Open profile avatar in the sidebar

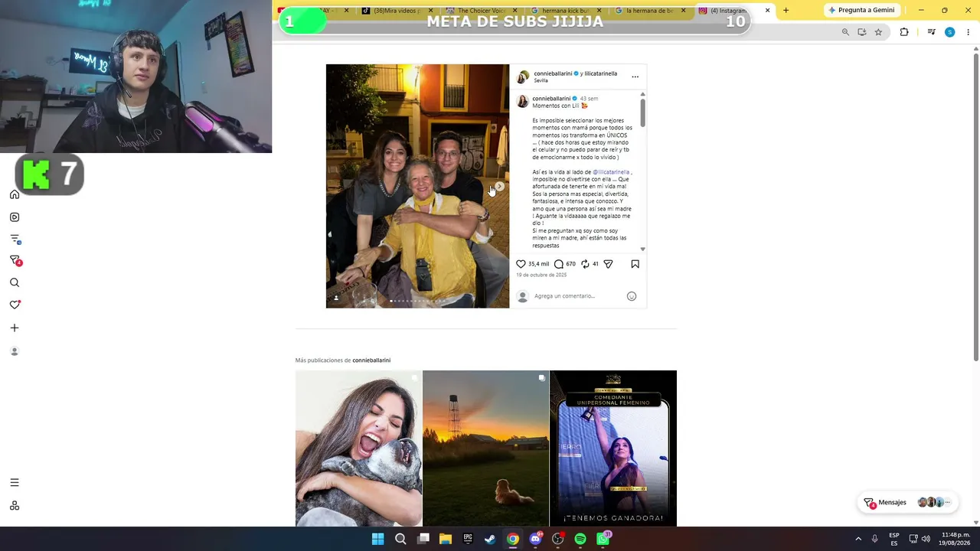[15, 351]
